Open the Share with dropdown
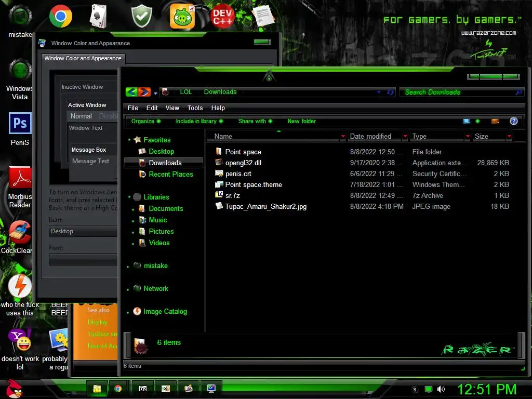The width and height of the screenshot is (532, 399). coord(255,121)
